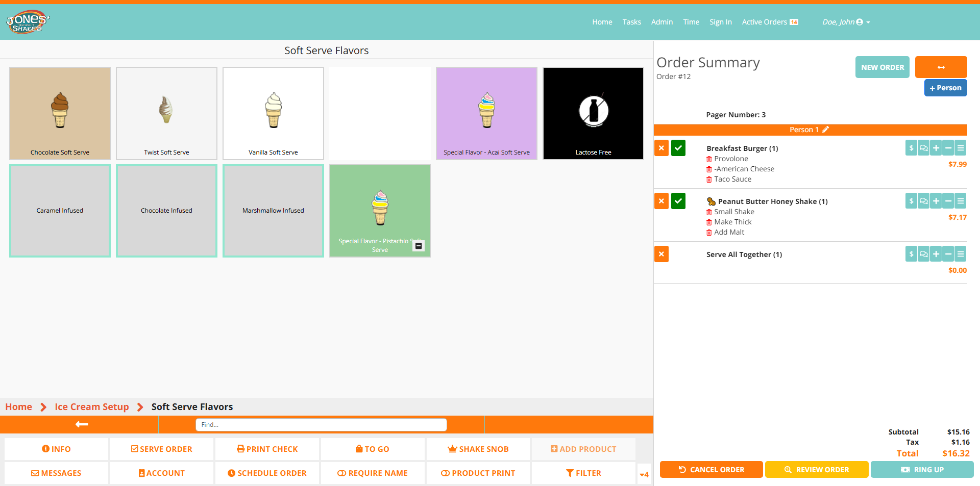The width and height of the screenshot is (980, 486).
Task: Reduce Peanut Butter Honey Shake quantity
Action: 948,201
